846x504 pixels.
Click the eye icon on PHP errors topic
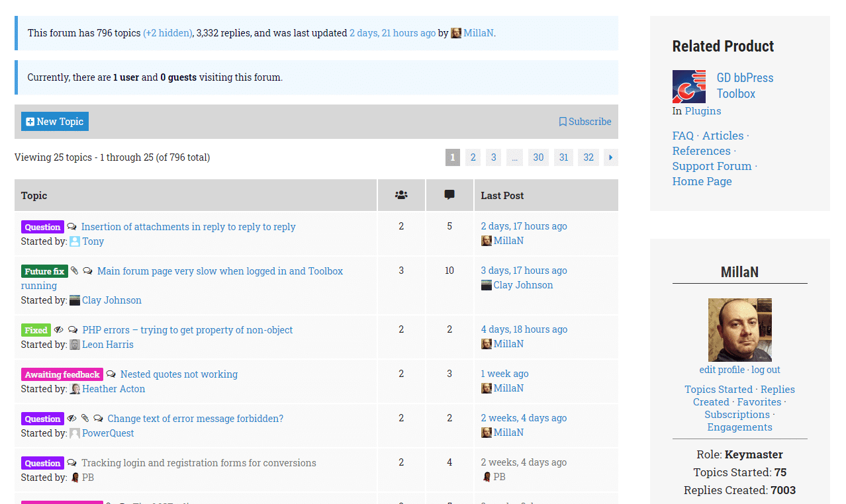[59, 329]
